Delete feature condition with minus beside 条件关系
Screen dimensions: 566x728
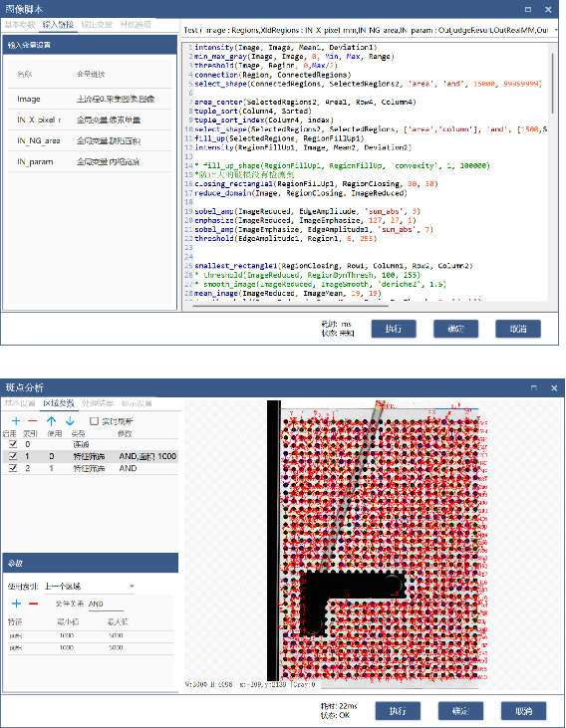tap(33, 604)
